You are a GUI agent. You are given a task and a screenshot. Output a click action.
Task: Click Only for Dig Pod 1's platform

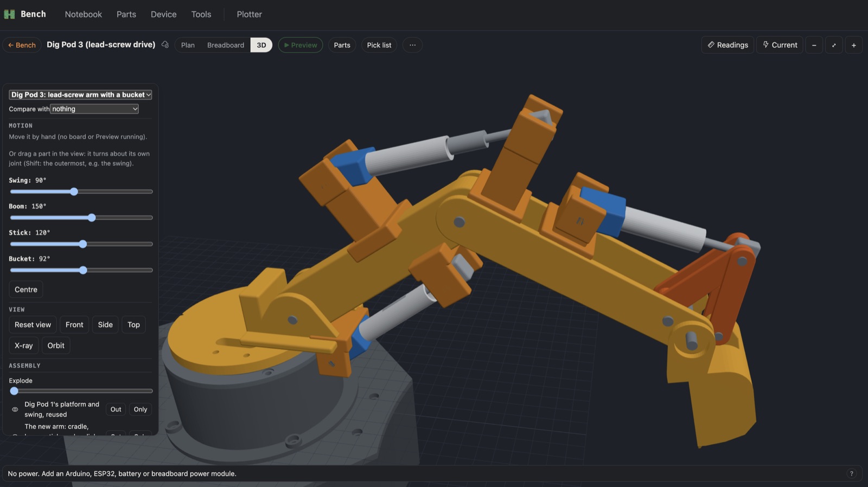coord(141,409)
